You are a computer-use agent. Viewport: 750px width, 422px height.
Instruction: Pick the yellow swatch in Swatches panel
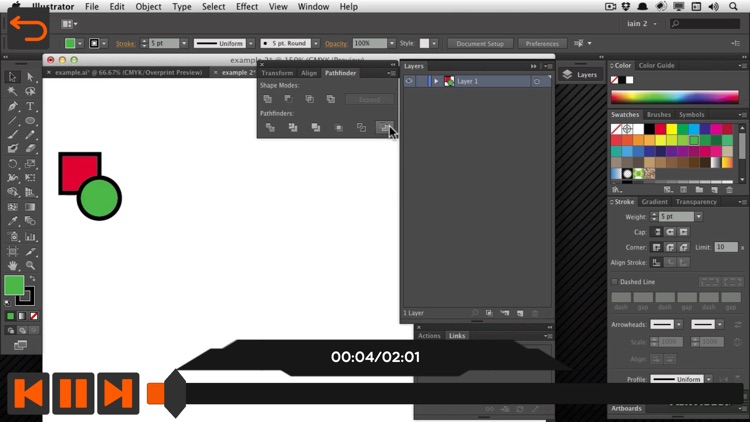(672, 129)
